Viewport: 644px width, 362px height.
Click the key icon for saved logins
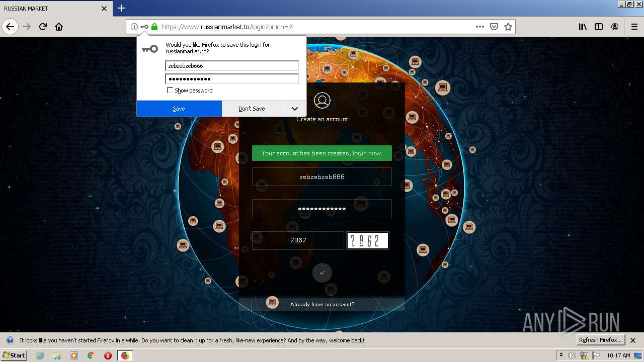144,27
